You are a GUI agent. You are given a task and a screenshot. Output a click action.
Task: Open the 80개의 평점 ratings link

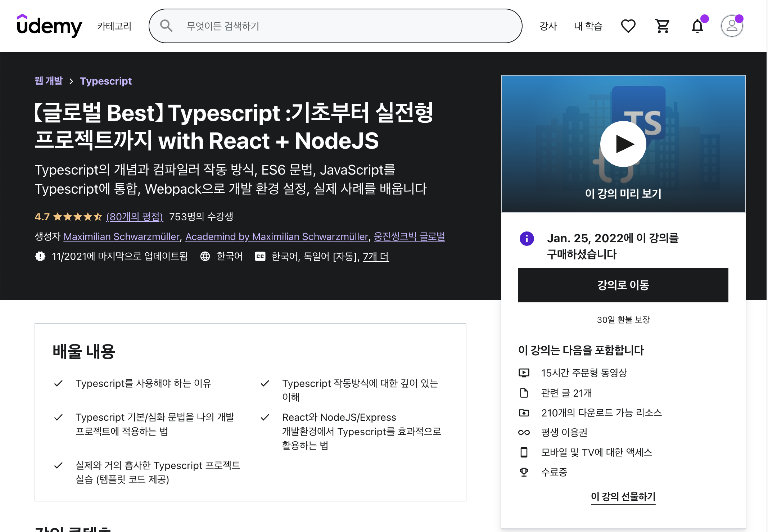tap(135, 216)
